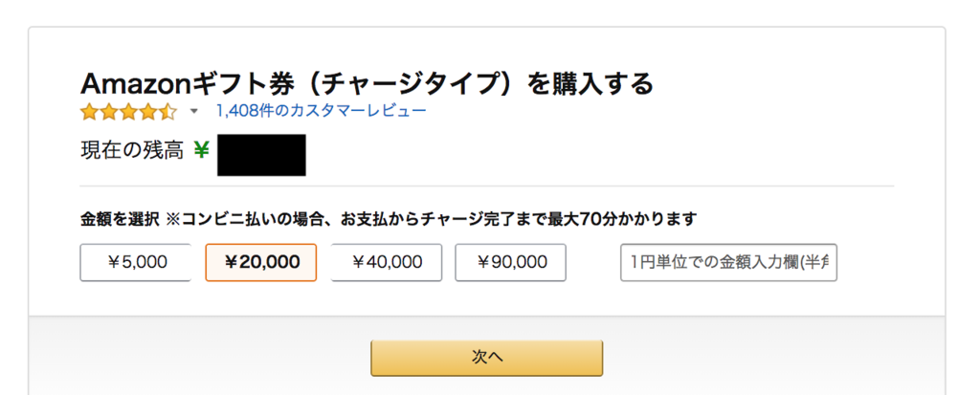The width and height of the screenshot is (980, 395).
Task: Click the third rating star
Action: coord(128,112)
